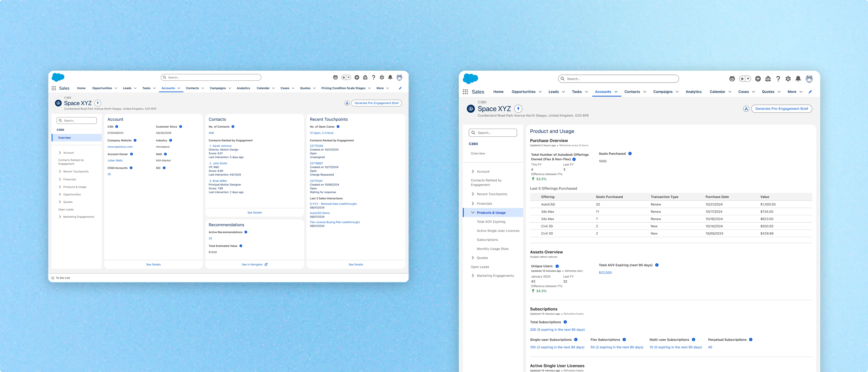This screenshot has width=868, height=372.
Task: Open the www.spacexyz.com website link
Action: coord(120,147)
